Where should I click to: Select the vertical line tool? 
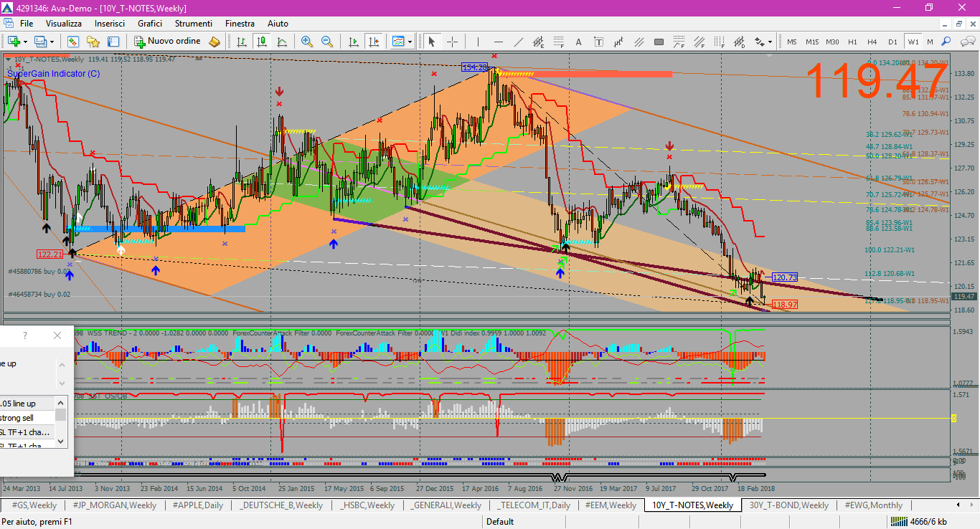pyautogui.click(x=478, y=42)
